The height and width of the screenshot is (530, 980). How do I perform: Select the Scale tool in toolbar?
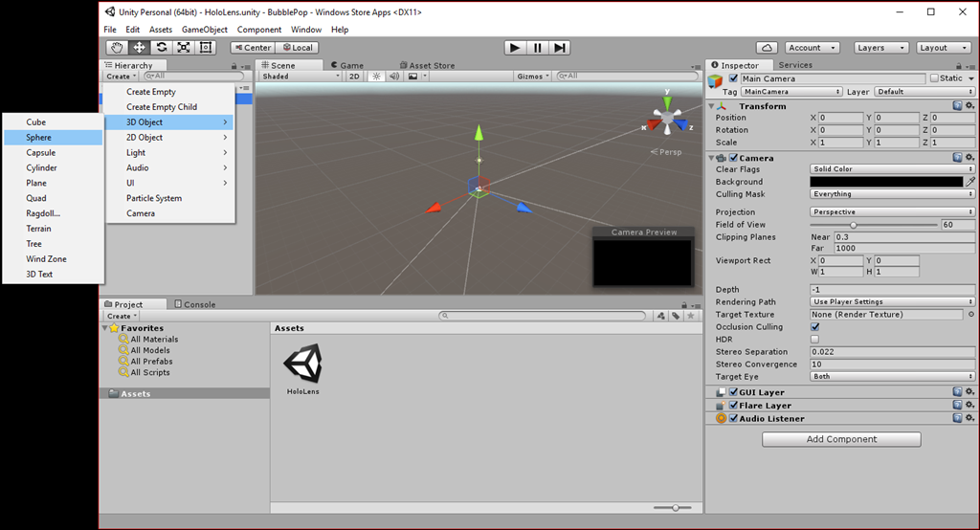[x=184, y=48]
